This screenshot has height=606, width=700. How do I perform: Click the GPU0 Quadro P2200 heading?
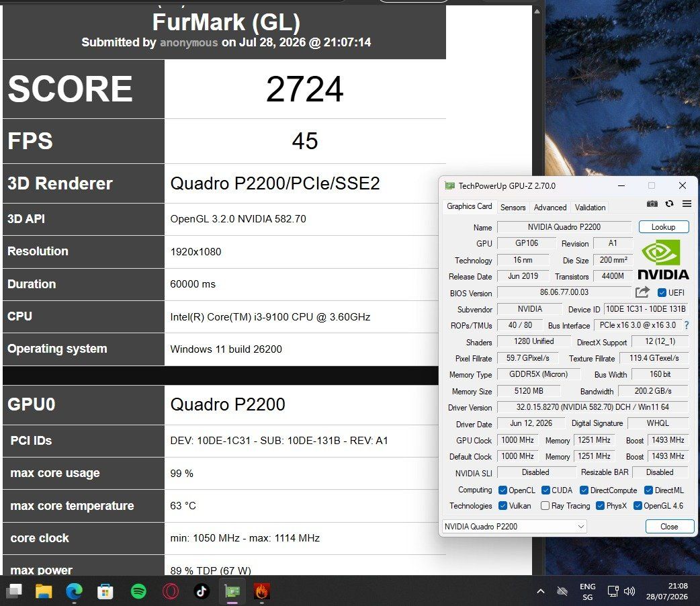[228, 404]
